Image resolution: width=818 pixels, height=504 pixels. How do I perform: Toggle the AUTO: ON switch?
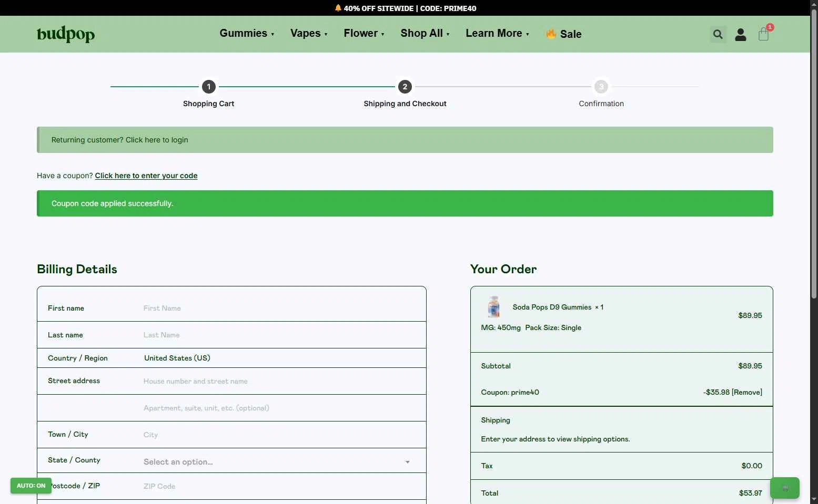click(x=31, y=486)
